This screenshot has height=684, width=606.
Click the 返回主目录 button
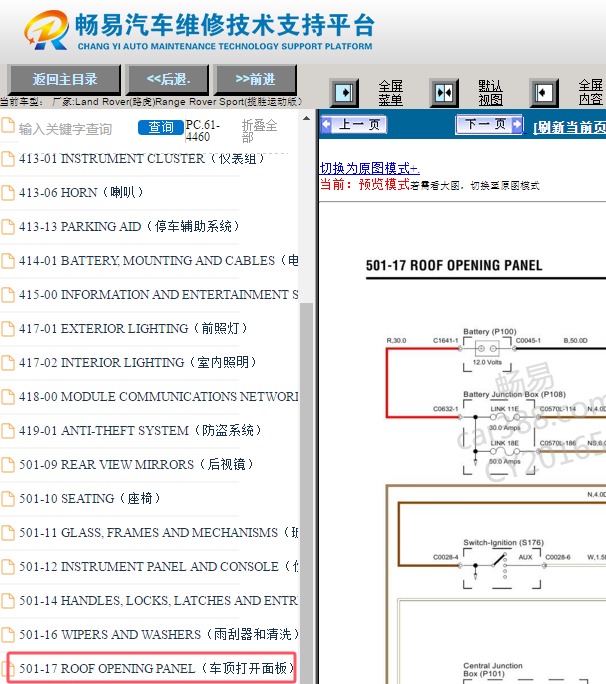[65, 79]
